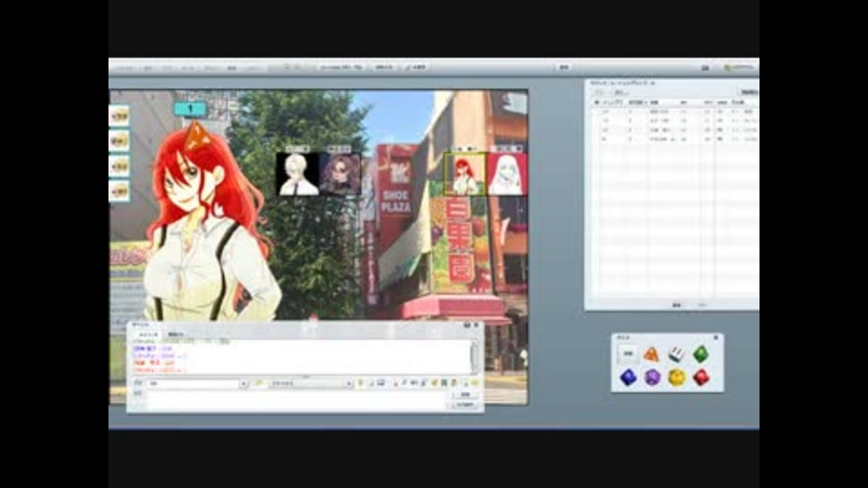Image resolution: width=868 pixels, height=488 pixels.
Task: Select the first row in the initiative table
Action: (675, 112)
